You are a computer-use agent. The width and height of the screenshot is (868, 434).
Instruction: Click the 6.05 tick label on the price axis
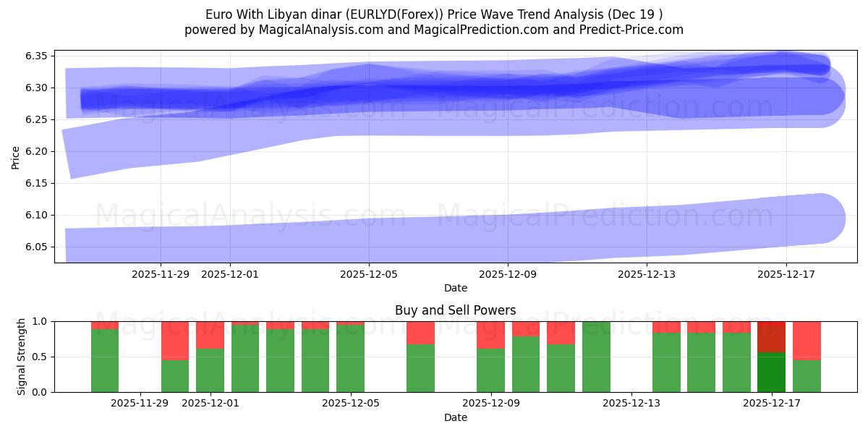pyautogui.click(x=36, y=246)
